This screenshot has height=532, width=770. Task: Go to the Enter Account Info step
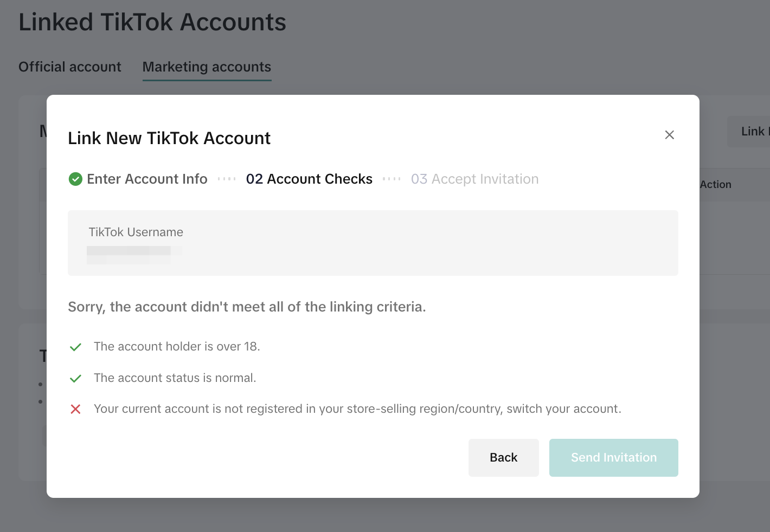pyautogui.click(x=147, y=179)
